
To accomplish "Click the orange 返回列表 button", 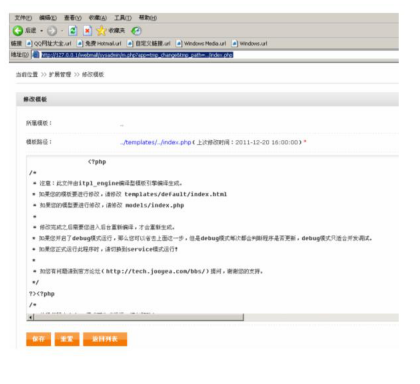I will point(105,339).
